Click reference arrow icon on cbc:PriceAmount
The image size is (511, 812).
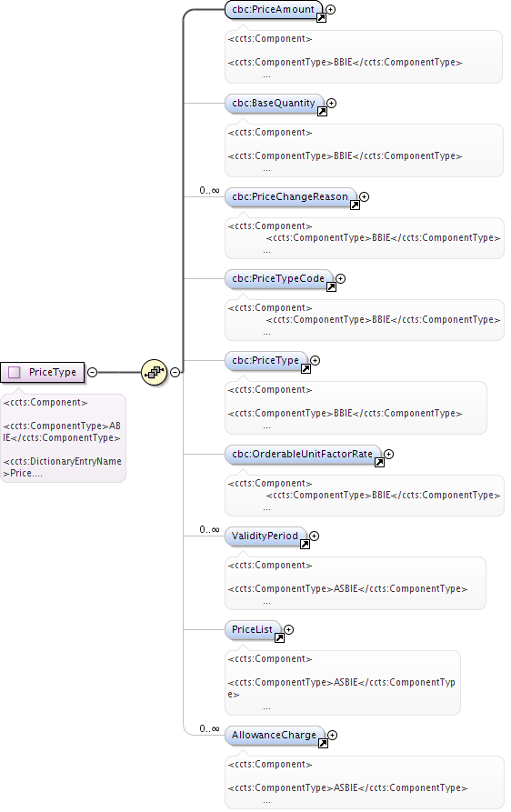(322, 18)
